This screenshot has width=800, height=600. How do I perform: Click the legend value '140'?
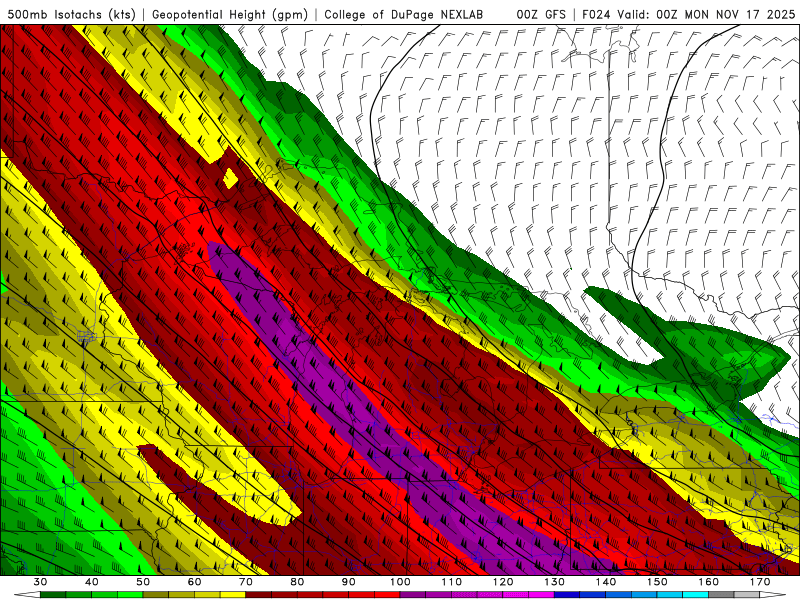(606, 582)
